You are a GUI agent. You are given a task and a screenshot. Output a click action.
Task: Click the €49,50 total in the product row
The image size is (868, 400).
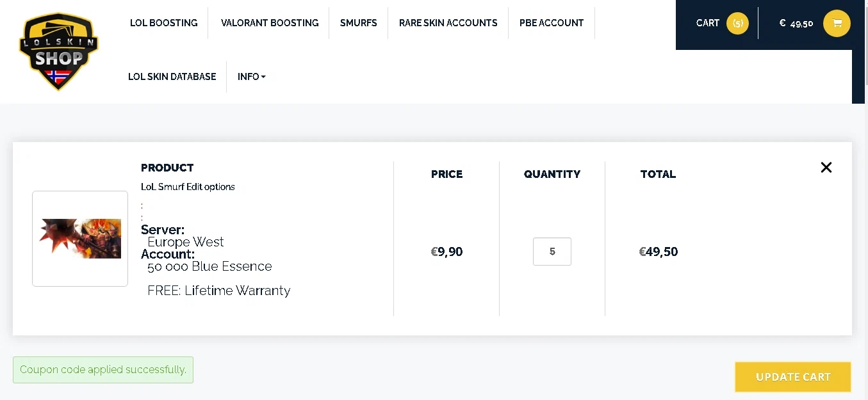(659, 252)
